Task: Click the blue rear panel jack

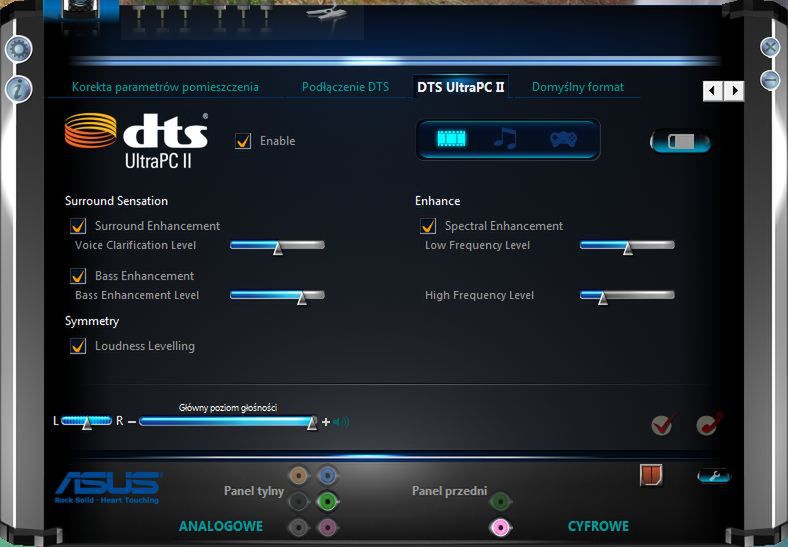Action: click(x=328, y=475)
